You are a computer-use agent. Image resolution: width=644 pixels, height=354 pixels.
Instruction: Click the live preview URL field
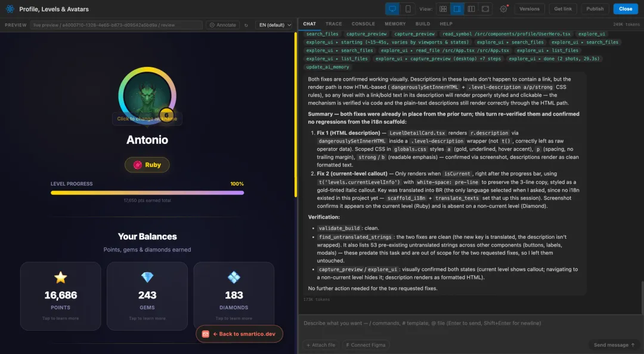[116, 25]
